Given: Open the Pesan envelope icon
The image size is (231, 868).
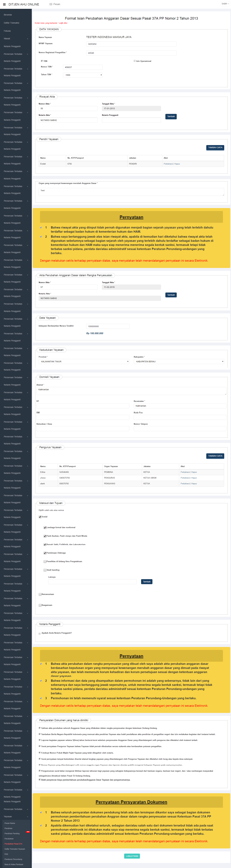Looking at the screenshot, I should click(51, 4).
